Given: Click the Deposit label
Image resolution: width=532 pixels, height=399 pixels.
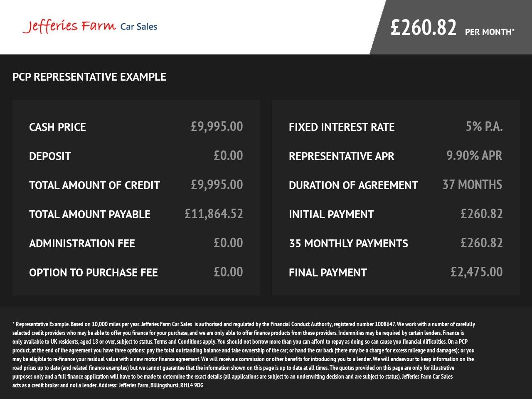Looking at the screenshot, I should [x=50, y=156].
